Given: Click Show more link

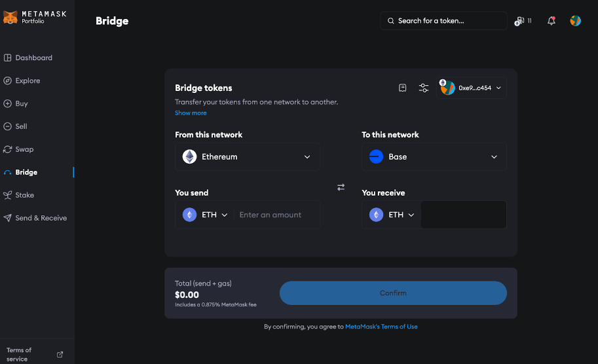Looking at the screenshot, I should click(x=191, y=113).
